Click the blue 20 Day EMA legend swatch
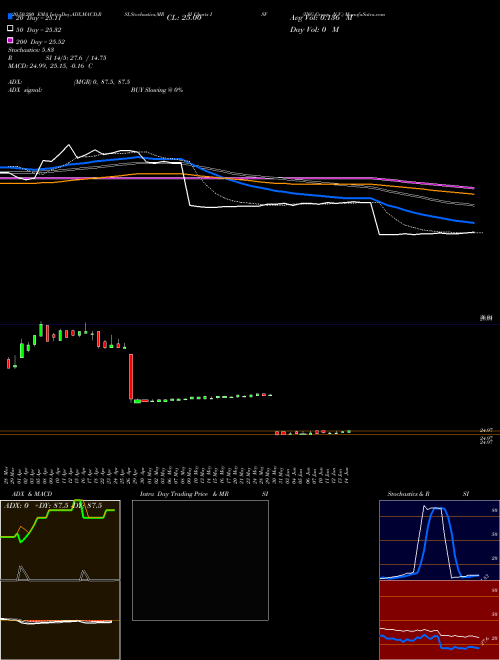This screenshot has height=660, width=500. coord(10,16)
